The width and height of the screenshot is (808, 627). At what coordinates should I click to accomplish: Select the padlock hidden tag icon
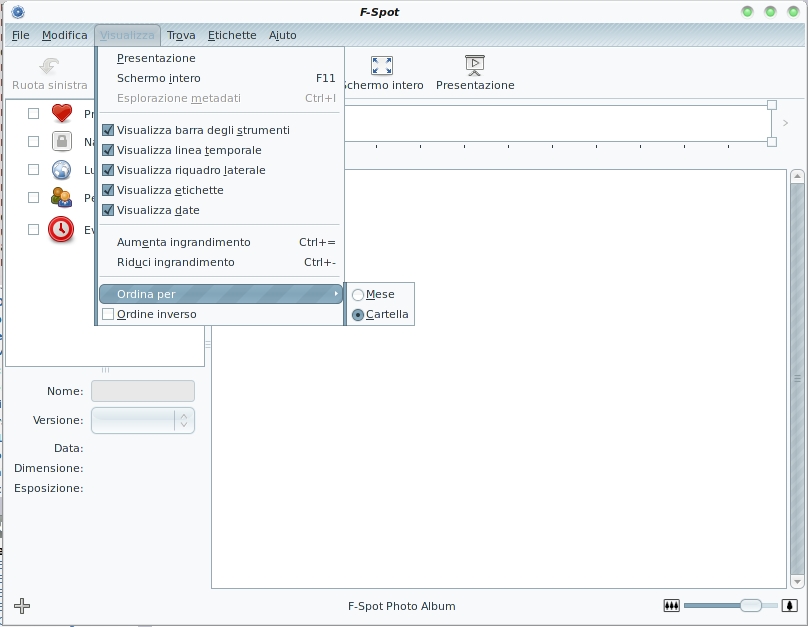click(x=62, y=141)
